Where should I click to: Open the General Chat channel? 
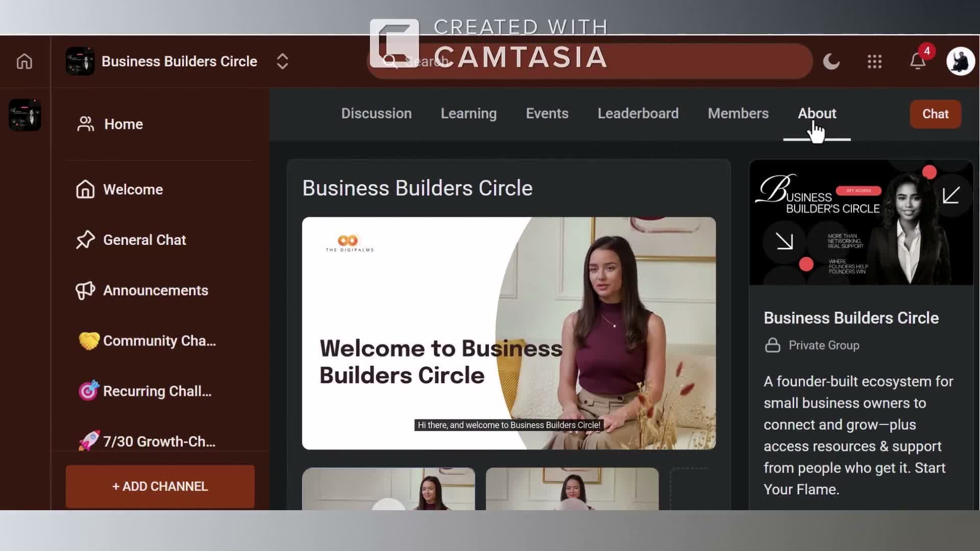pos(144,240)
